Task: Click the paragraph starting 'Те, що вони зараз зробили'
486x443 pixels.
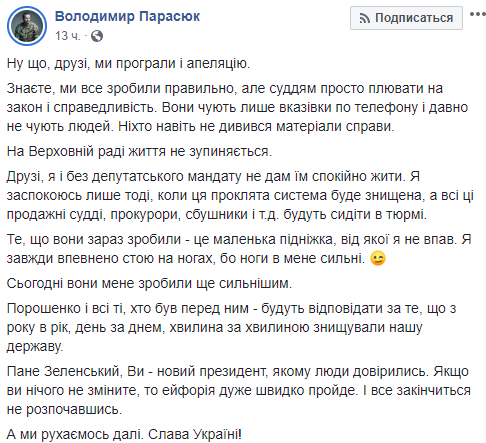Action: coord(239,249)
